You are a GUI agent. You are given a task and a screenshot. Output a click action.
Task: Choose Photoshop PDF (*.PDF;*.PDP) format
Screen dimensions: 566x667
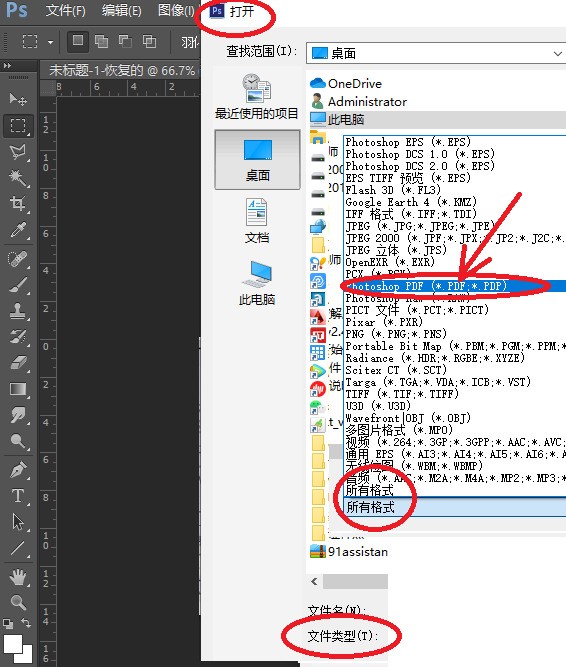(455, 286)
